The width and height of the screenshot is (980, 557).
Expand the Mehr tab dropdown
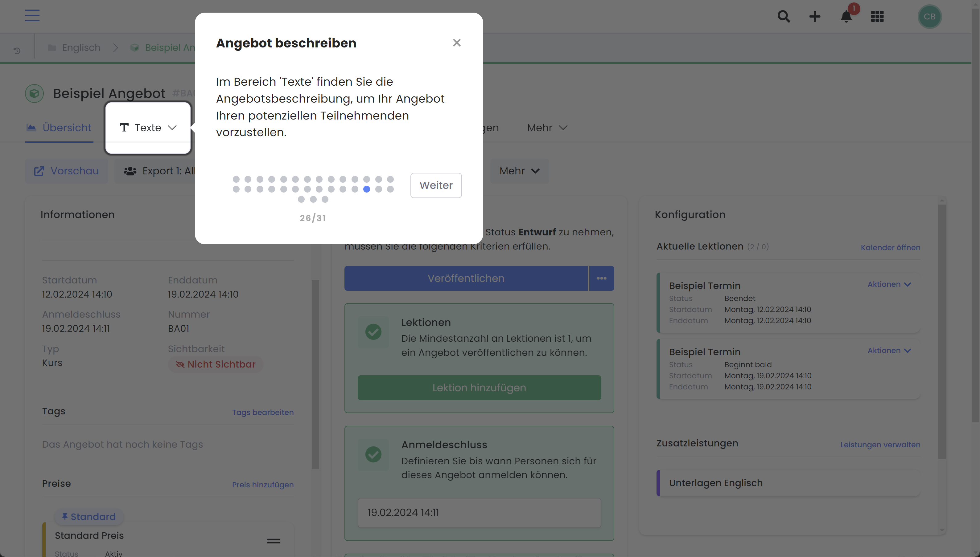click(547, 128)
